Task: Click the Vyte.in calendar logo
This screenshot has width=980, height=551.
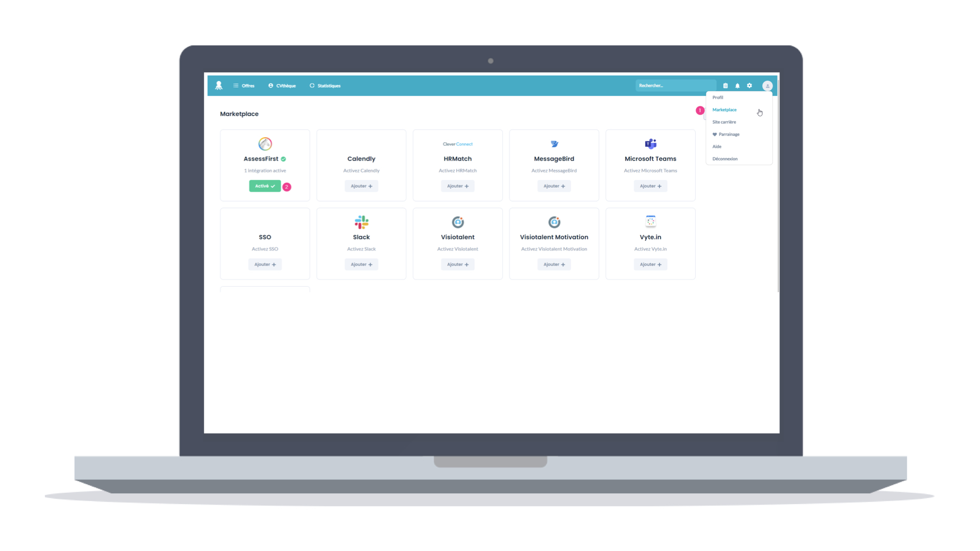Action: 650,221
